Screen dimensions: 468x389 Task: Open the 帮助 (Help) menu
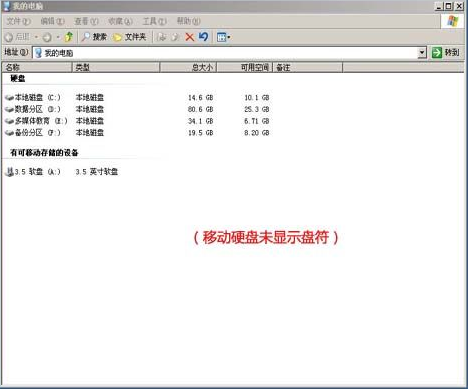coord(188,21)
